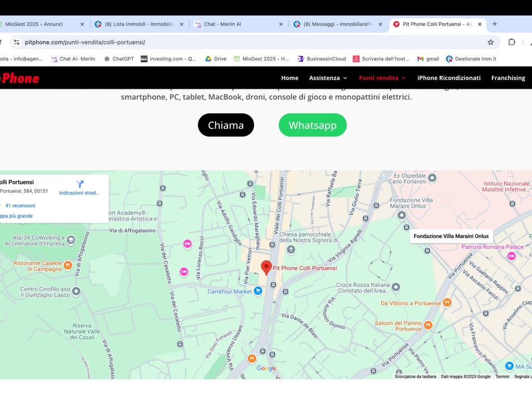Screen dimensions: 532x399
Task: Click Da Vittorio a Portuense restaurant marker
Action: coord(447,302)
